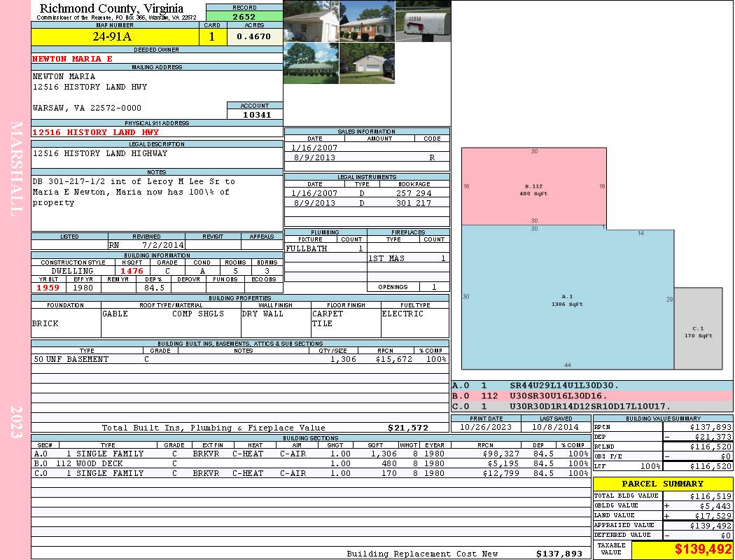Click RPCN $98,327 for section A.0
The height and width of the screenshot is (560, 735).
click(x=500, y=454)
